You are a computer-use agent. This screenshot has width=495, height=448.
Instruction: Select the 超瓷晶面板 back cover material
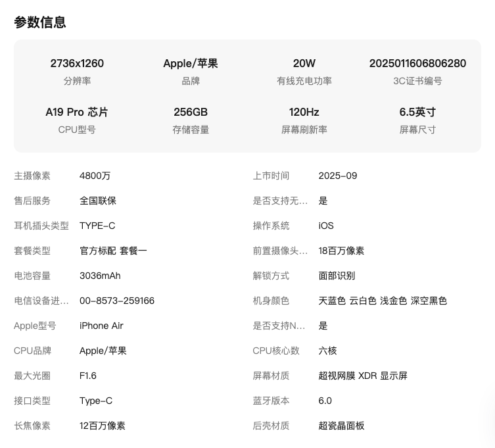tap(341, 426)
